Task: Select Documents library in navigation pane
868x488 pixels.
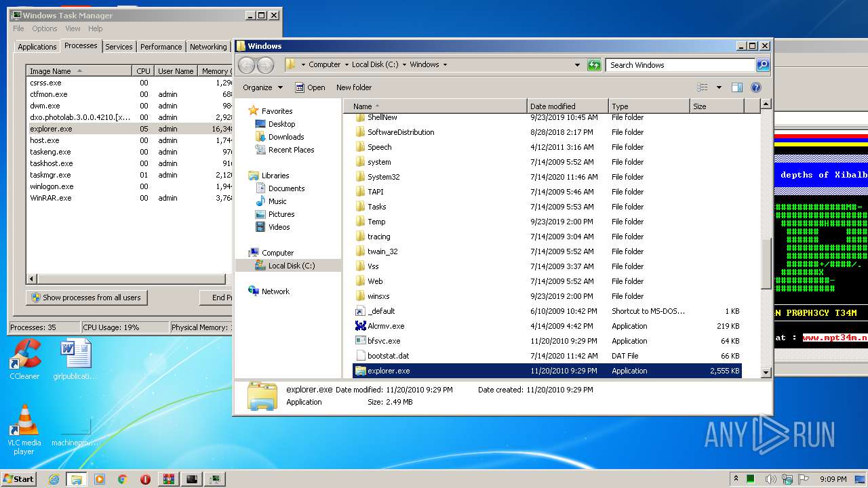Action: [x=286, y=188]
